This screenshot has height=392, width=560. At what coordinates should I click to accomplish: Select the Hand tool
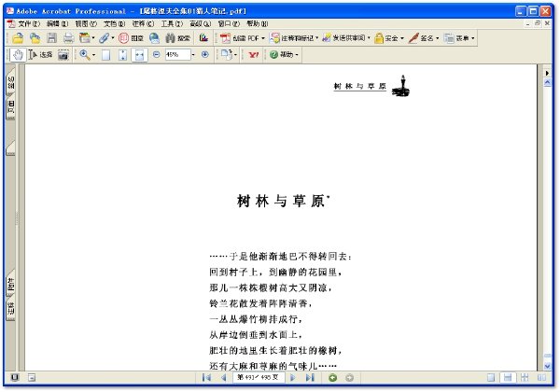[x=18, y=55]
